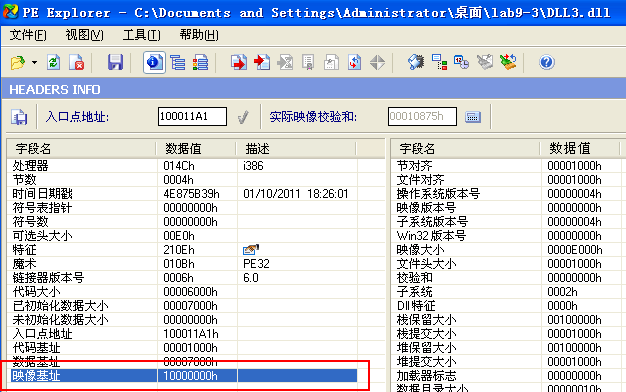The height and width of the screenshot is (392, 626).
Task: Apply the entry point with the checkmark icon
Action: point(243,117)
